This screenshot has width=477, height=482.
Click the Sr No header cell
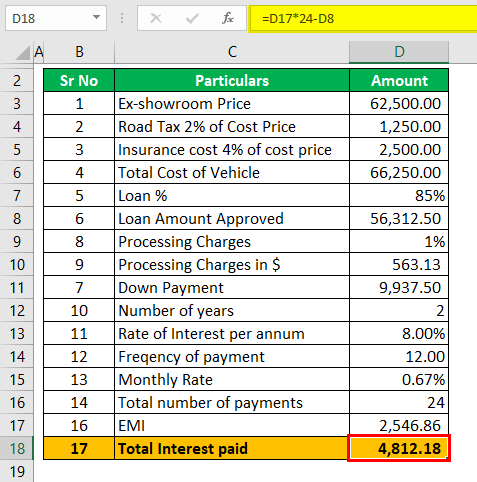[x=79, y=81]
